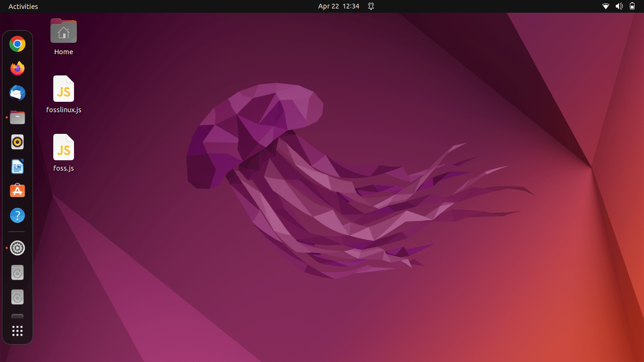The width and height of the screenshot is (644, 362).
Task: Open Settings gear in the dock
Action: pyautogui.click(x=17, y=248)
